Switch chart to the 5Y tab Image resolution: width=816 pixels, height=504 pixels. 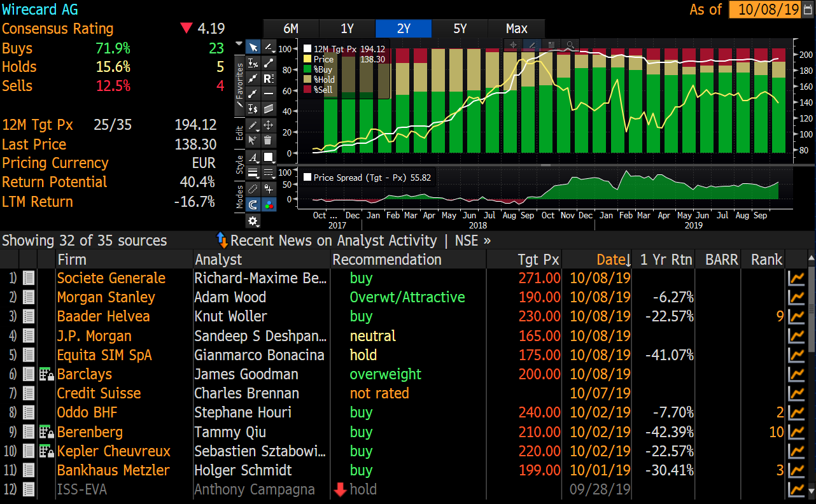point(460,29)
